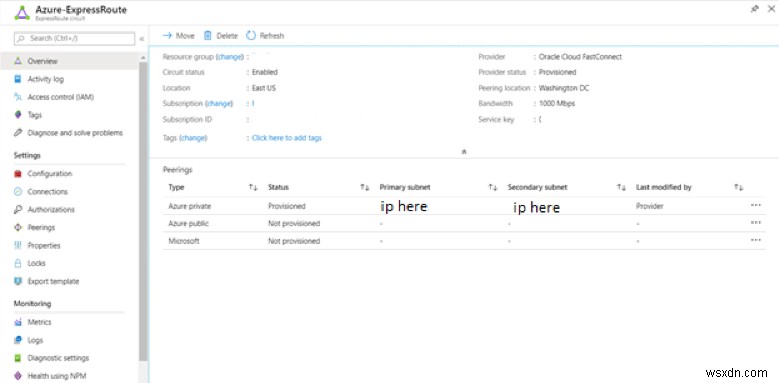Click 'Oracle Cloud FastConnect' provider value
Viewport: 779px width, 383px height.
pos(580,57)
